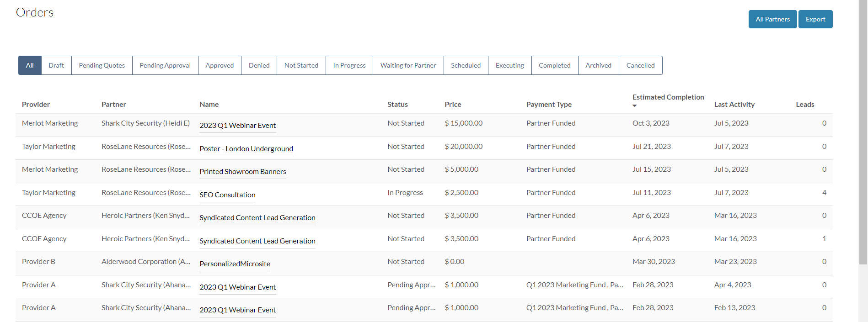Open the PersonalizedMicrosite order link
This screenshot has width=868, height=322.
[x=235, y=264]
